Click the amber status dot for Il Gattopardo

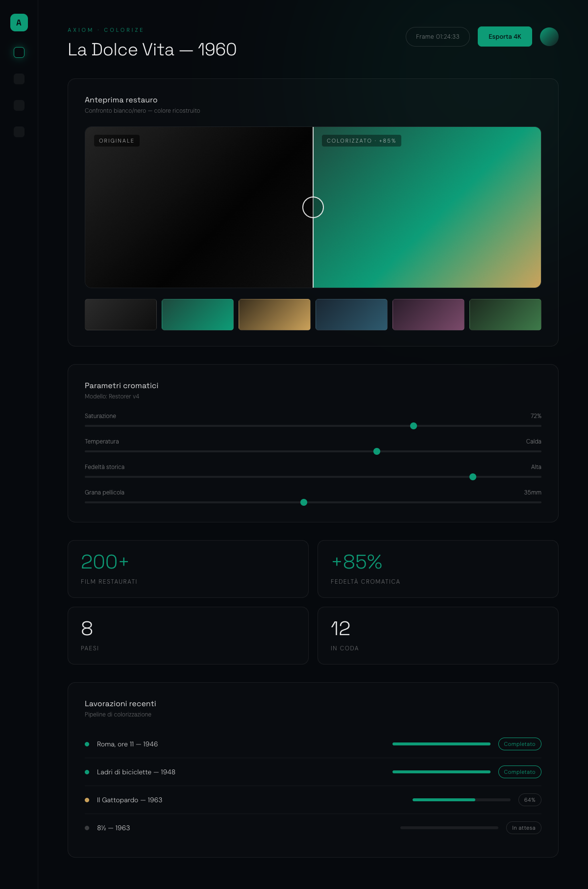[87, 800]
